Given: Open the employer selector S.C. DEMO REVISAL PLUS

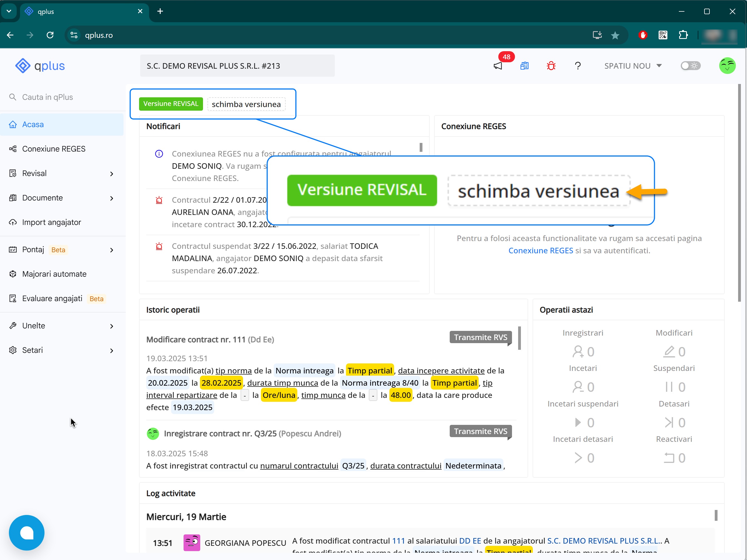Looking at the screenshot, I should pyautogui.click(x=238, y=66).
